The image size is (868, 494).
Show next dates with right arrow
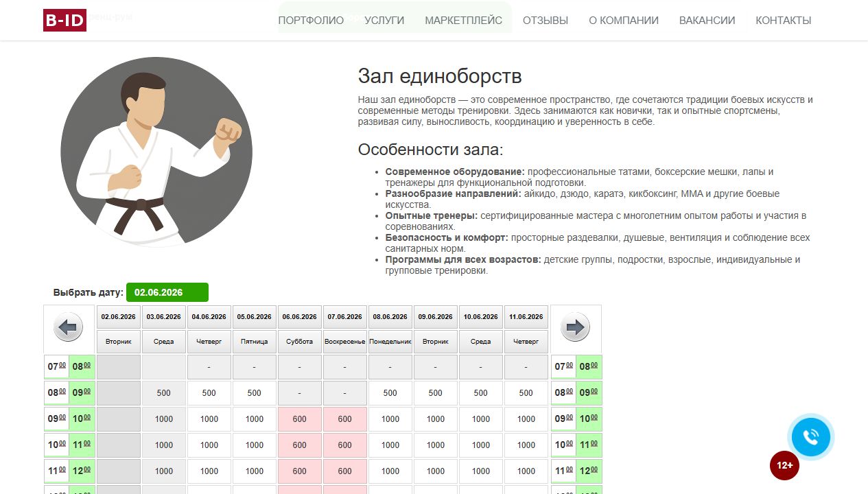click(x=575, y=327)
